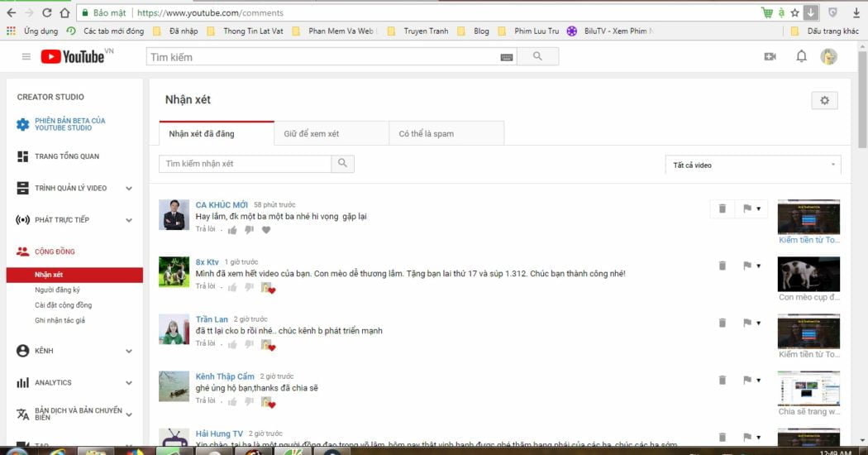
Task: Open Người đăng ký sidebar item
Action: pyautogui.click(x=58, y=290)
